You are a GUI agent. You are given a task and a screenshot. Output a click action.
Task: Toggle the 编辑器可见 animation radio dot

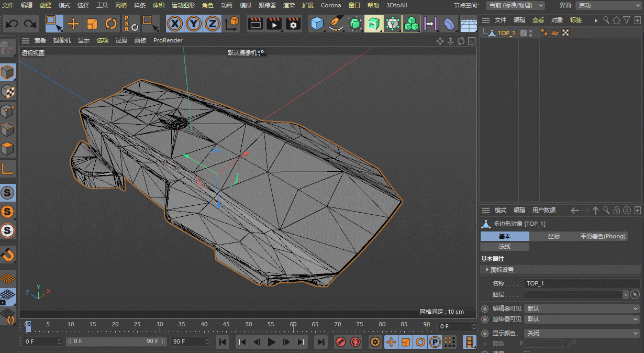[x=484, y=309]
